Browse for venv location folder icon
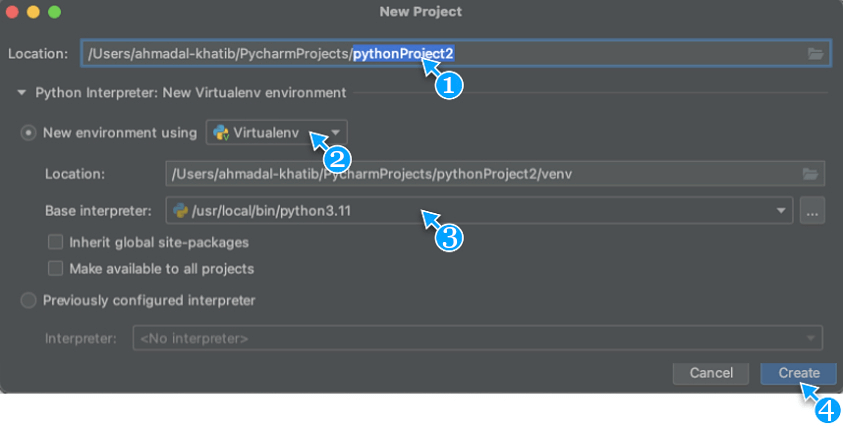843x427 pixels. 810,174
